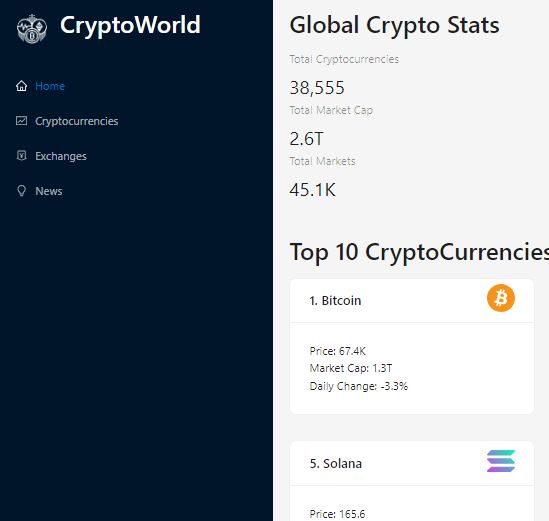Go to the Home menu item

point(50,86)
